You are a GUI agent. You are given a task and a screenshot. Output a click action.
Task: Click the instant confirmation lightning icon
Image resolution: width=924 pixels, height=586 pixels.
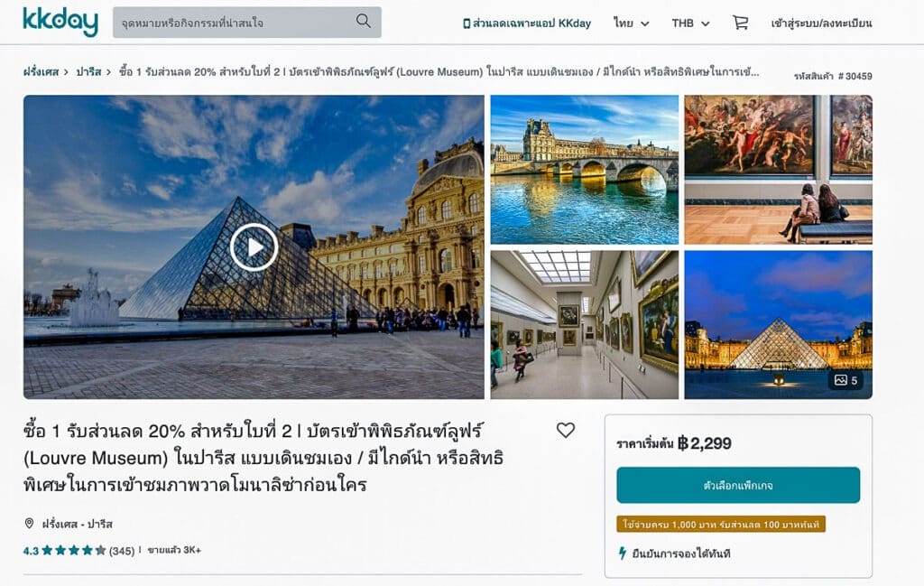623,553
